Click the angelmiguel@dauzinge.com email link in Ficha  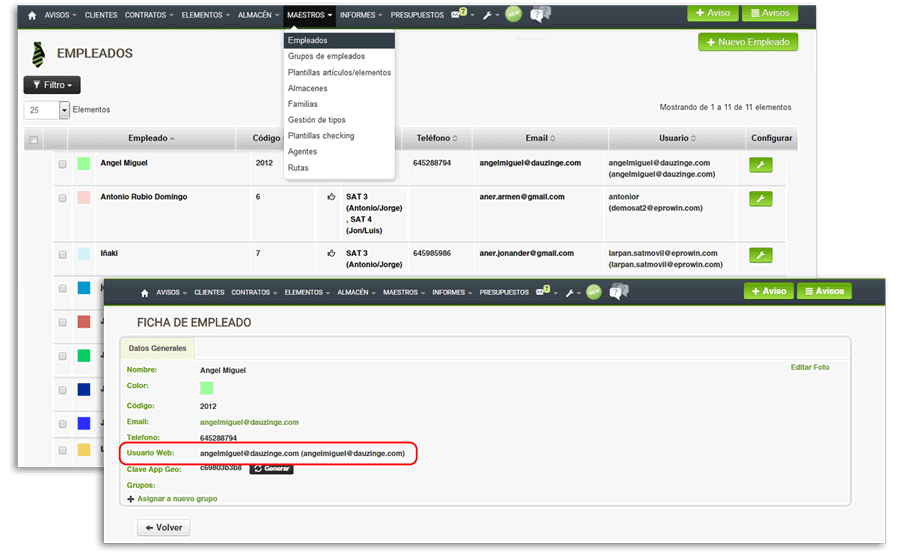click(249, 422)
